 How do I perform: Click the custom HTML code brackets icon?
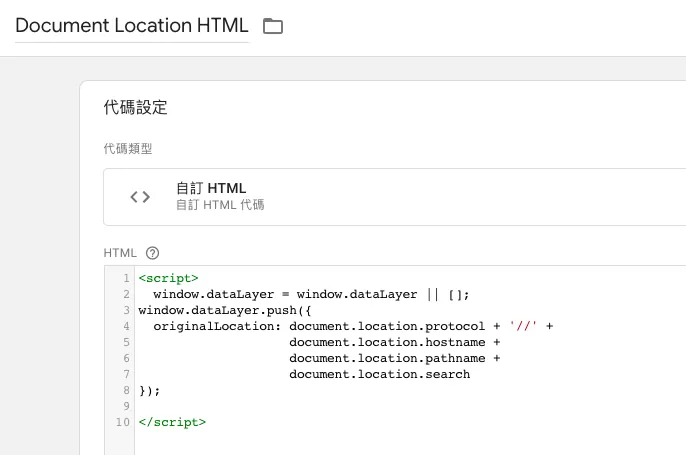tap(140, 197)
